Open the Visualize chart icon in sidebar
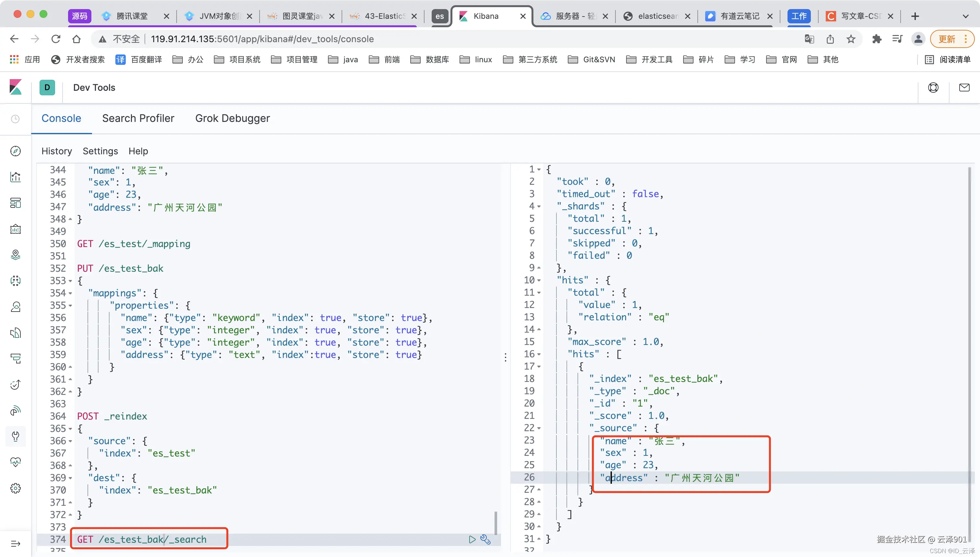Screen dimensions: 980x557 (x=15, y=177)
